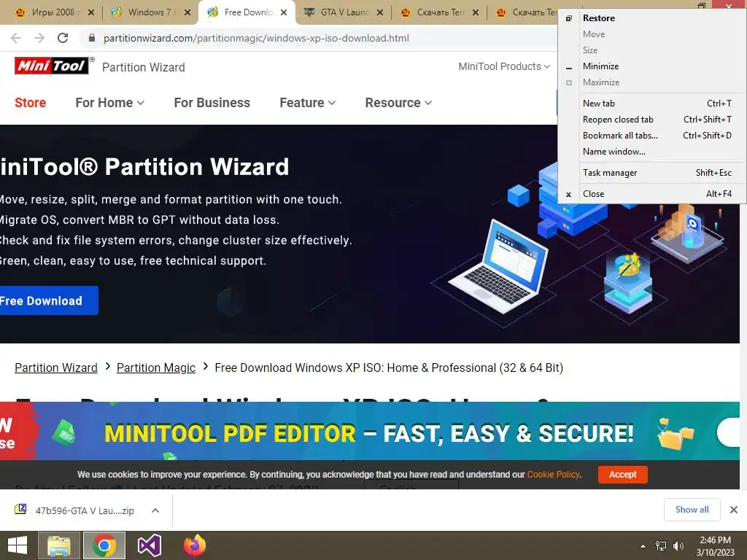Viewport: 747px width, 560px height.
Task: Click the MiniTool PDF Editor banner
Action: [370, 432]
